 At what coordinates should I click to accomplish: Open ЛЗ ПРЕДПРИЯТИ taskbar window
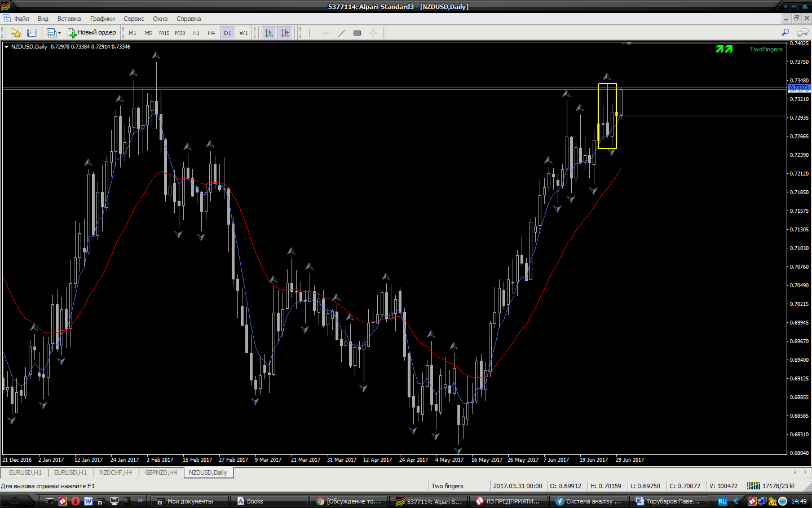pyautogui.click(x=509, y=501)
